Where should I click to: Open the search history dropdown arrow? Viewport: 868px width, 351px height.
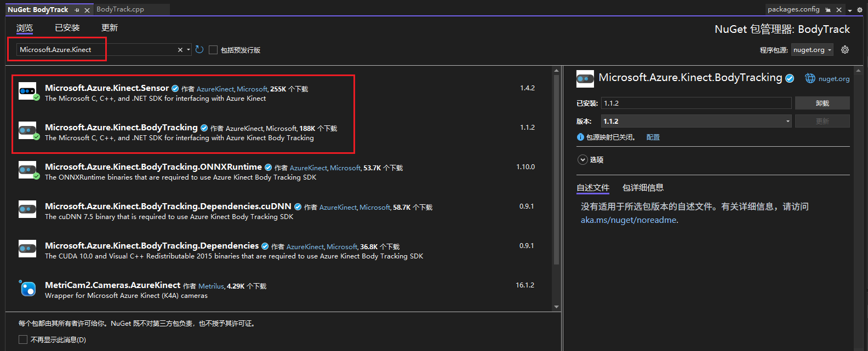[189, 50]
